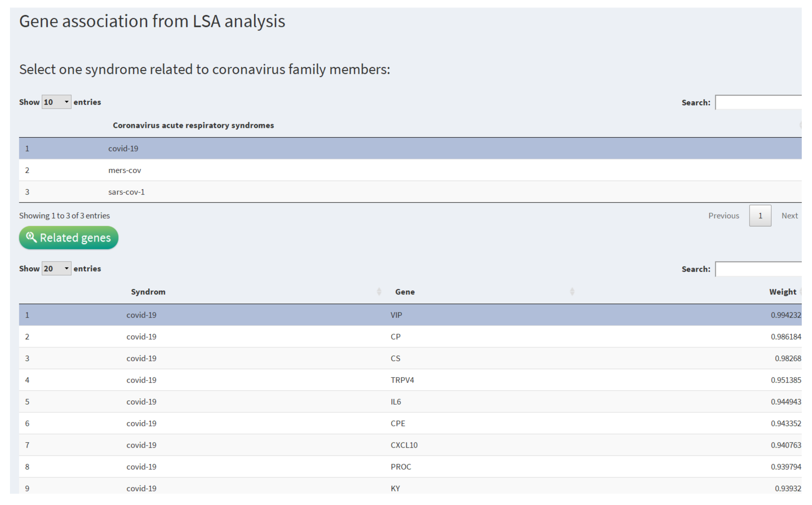Viewport: 812px width, 505px height.
Task: Select the sars-cov-1 syndrome row
Action: pos(126,192)
